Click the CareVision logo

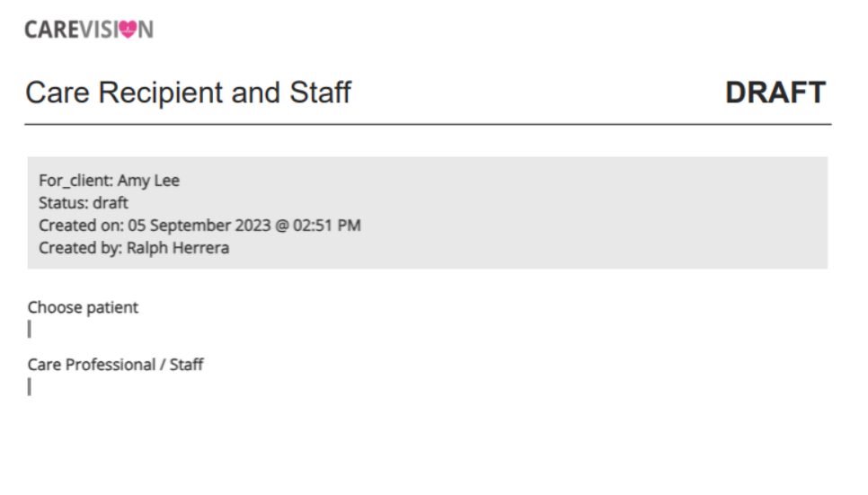pyautogui.click(x=89, y=30)
